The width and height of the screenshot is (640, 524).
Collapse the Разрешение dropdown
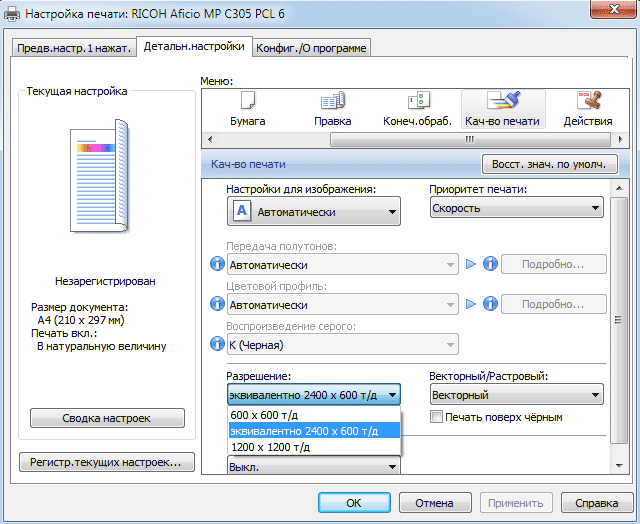click(313, 395)
